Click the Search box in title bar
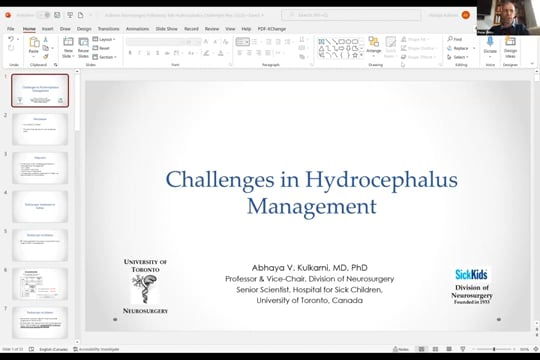Screen dimensions: 540x360 tap(351, 15)
